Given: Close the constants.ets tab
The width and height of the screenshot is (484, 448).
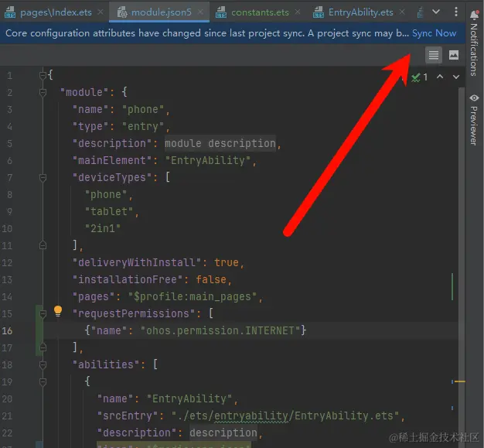Looking at the screenshot, I should point(297,12).
